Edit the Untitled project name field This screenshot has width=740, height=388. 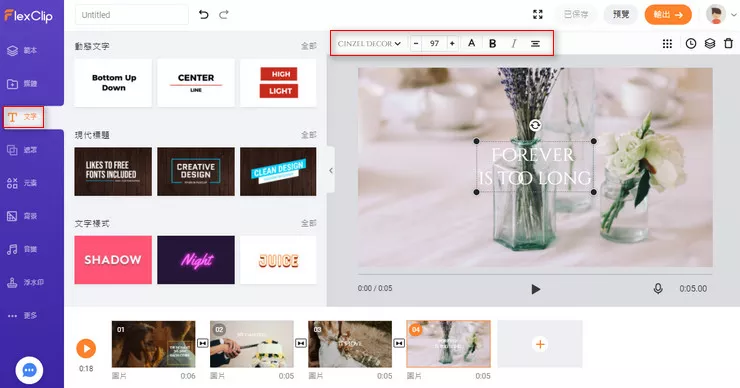(x=132, y=15)
